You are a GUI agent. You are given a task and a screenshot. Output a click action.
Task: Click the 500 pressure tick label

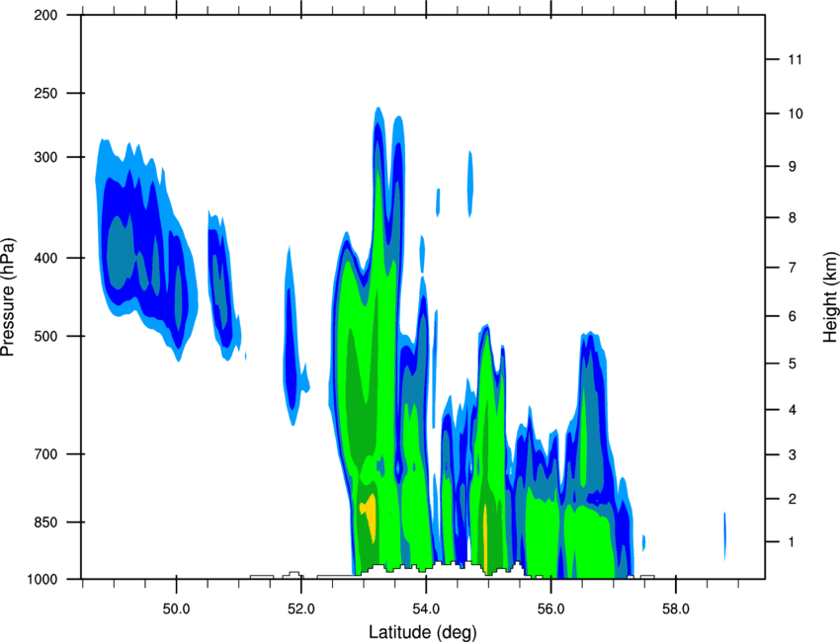(45, 336)
